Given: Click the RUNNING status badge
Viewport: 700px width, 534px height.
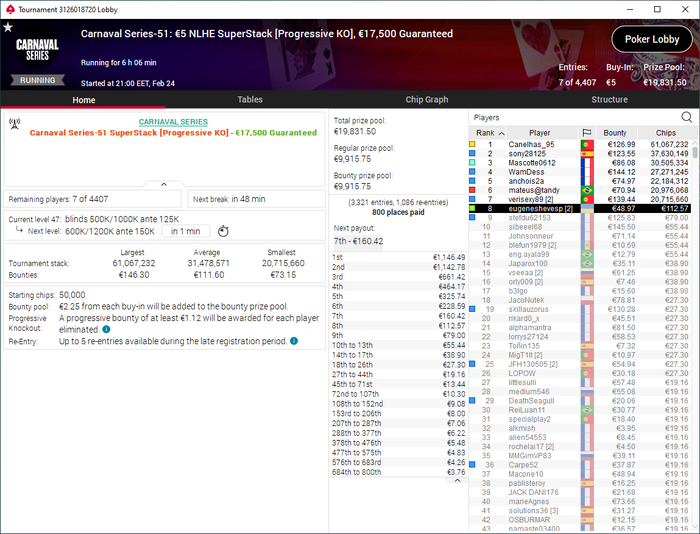Looking at the screenshot, I should click(x=38, y=80).
